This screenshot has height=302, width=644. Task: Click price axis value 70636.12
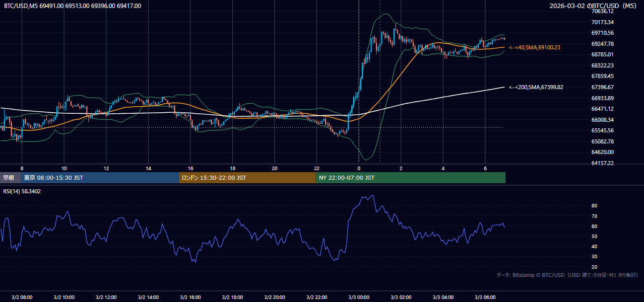(x=603, y=11)
